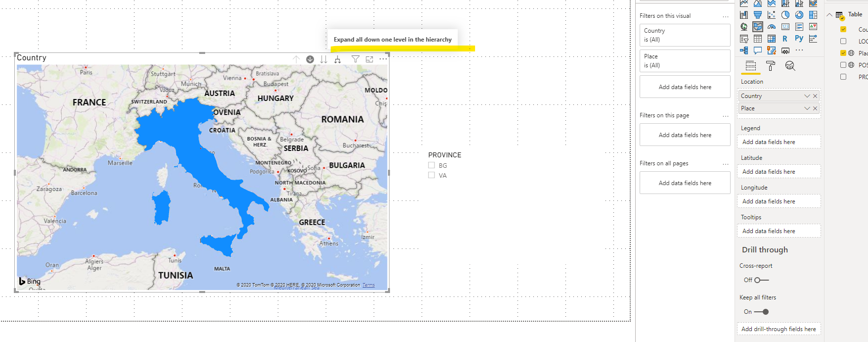Image resolution: width=868 pixels, height=342 pixels.
Task: Remove the Place field from Location
Action: pyautogui.click(x=815, y=108)
